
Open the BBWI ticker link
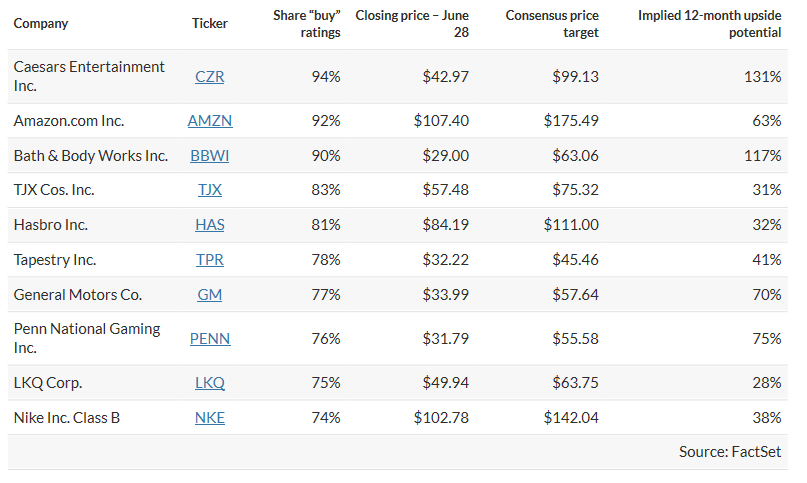[x=210, y=155]
